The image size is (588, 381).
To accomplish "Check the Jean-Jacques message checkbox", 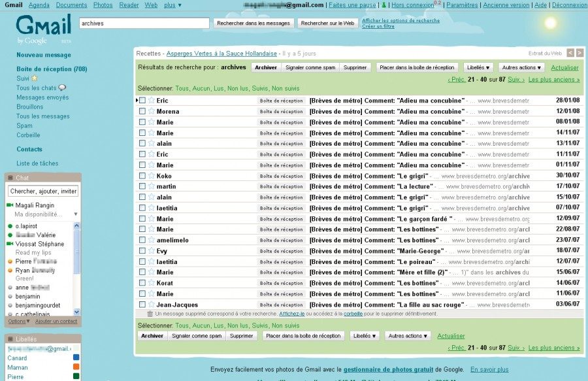I will [x=142, y=305].
